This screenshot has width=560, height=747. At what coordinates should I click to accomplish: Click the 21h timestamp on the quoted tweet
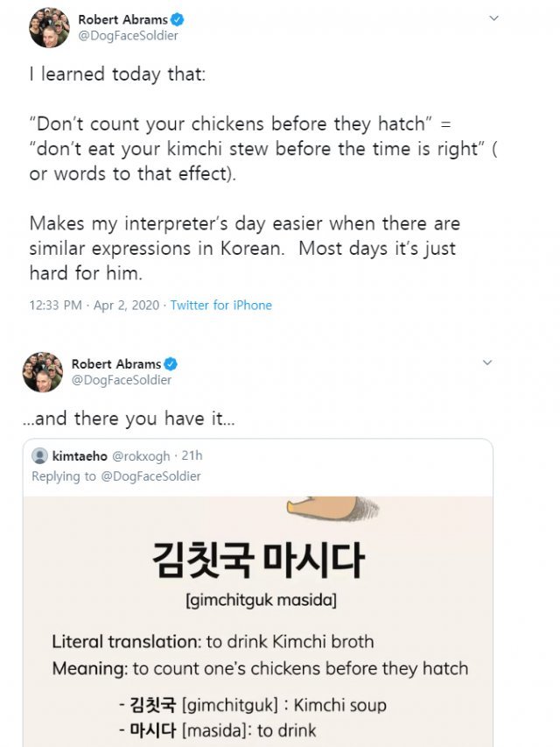click(x=191, y=456)
